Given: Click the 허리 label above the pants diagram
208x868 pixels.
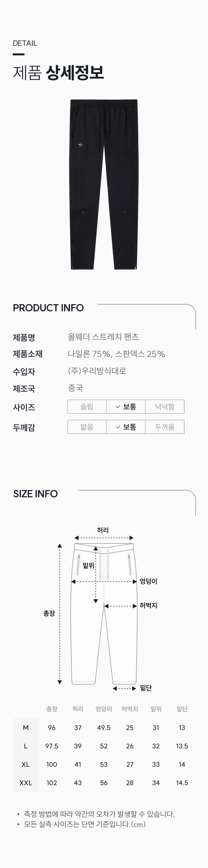Looking at the screenshot, I should coord(103,530).
